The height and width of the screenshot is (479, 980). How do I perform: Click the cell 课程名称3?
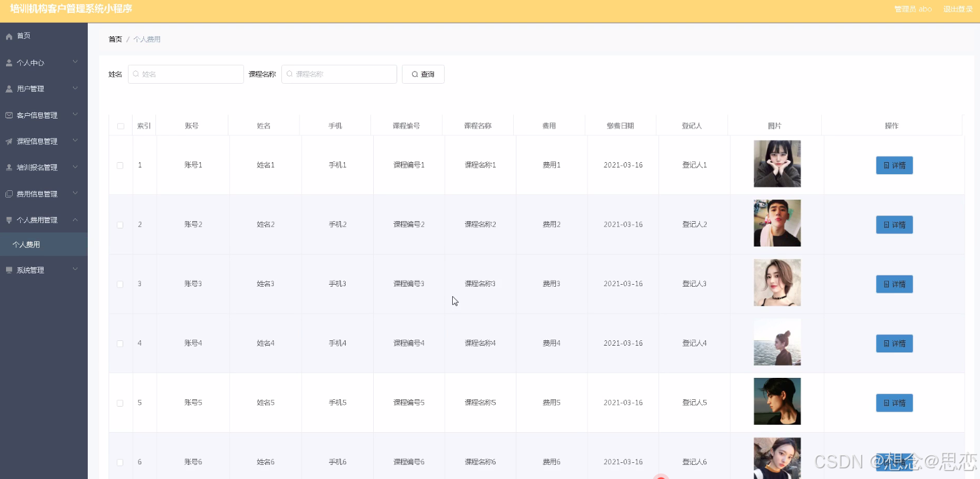pos(480,284)
